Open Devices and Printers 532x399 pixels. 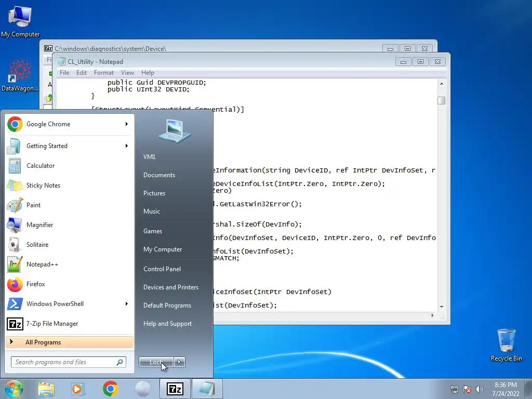171,287
